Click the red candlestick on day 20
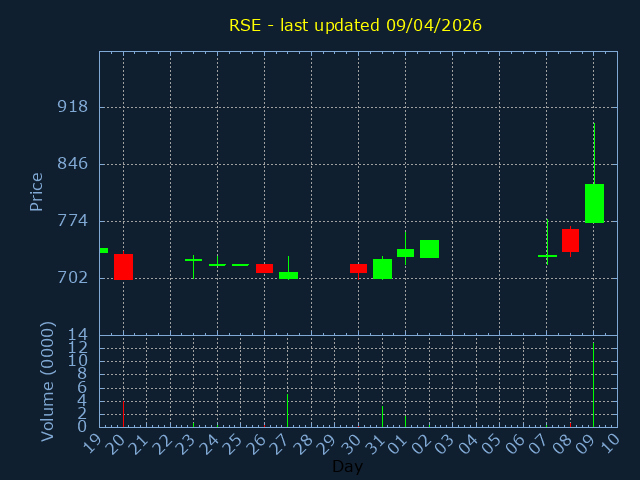Image resolution: width=640 pixels, height=480 pixels. pos(123,266)
